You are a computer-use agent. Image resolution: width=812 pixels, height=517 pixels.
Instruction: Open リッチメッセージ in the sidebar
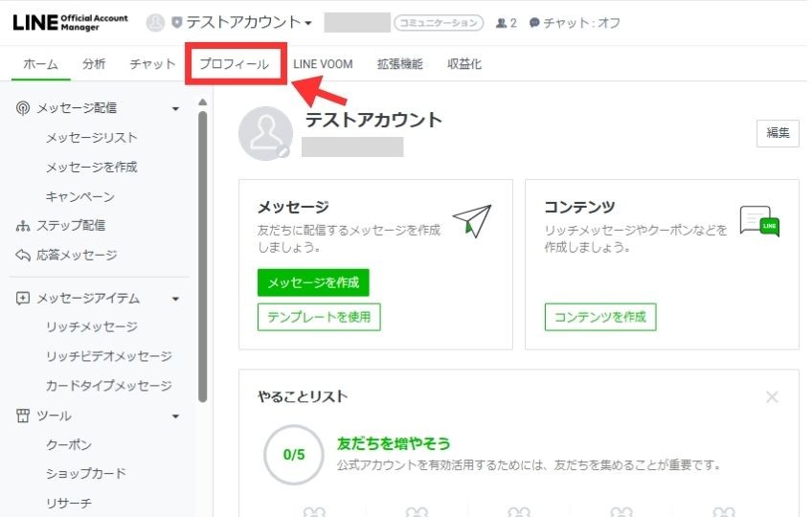click(x=92, y=326)
